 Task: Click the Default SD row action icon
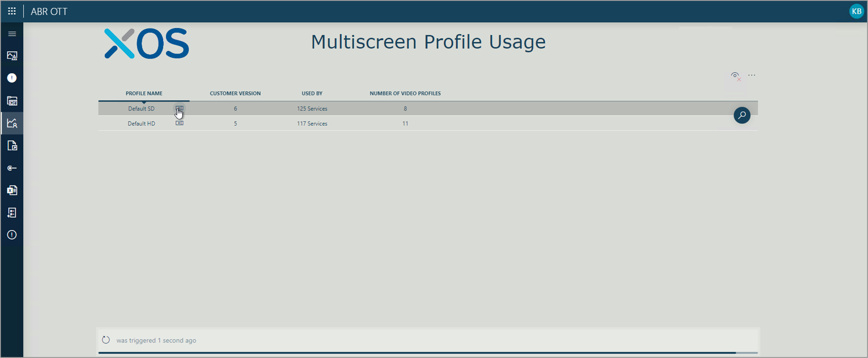click(x=179, y=108)
